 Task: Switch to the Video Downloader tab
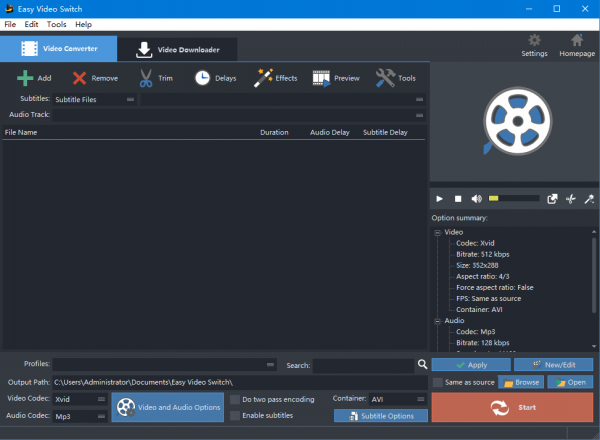[177, 48]
